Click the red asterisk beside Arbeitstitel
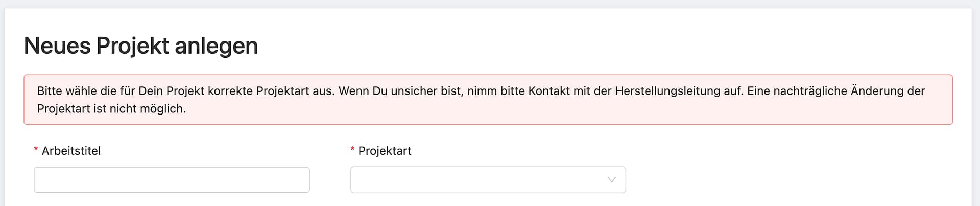 36,150
